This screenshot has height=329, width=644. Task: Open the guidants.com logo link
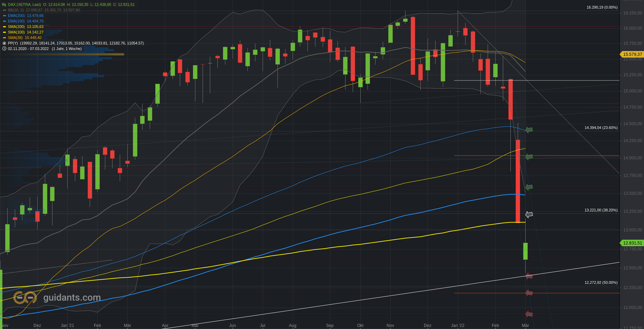[x=57, y=298]
